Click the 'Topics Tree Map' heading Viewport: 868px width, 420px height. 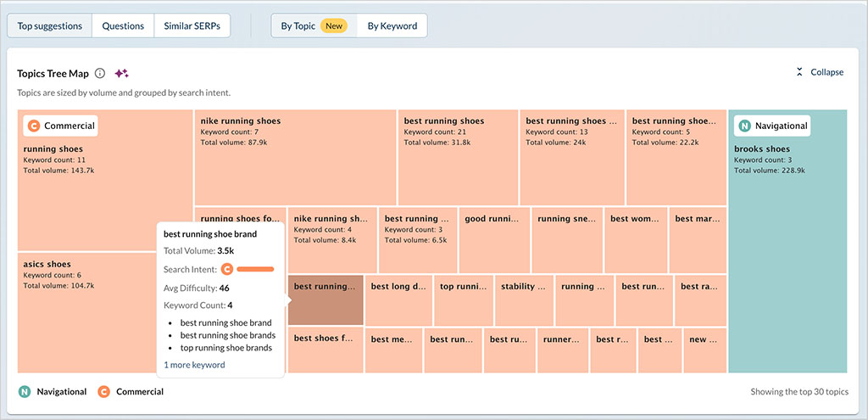(53, 73)
